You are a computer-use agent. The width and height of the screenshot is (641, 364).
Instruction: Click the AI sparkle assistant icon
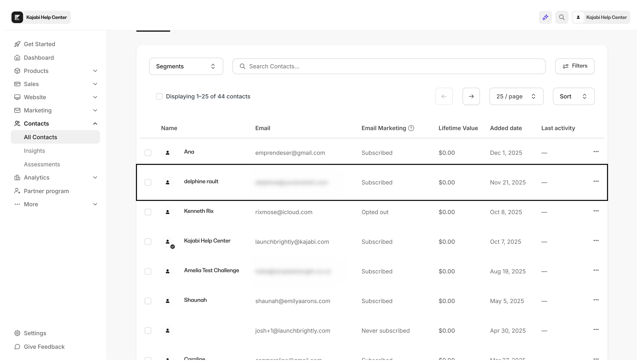(x=545, y=17)
